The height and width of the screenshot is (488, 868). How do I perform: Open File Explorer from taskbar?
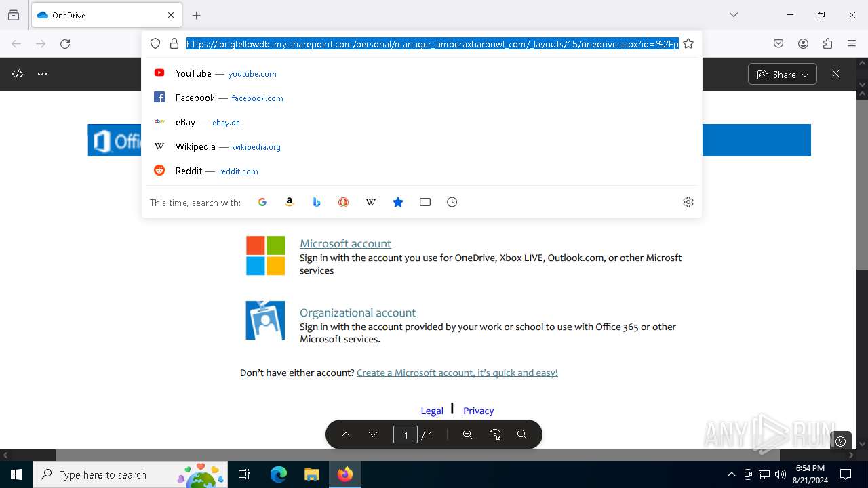(x=311, y=474)
